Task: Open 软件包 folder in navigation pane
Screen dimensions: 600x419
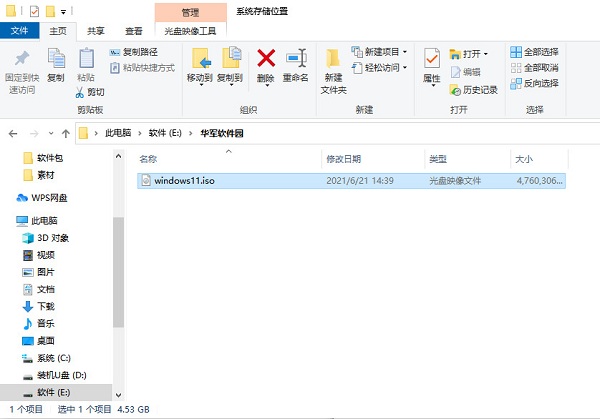Action: coord(43,158)
